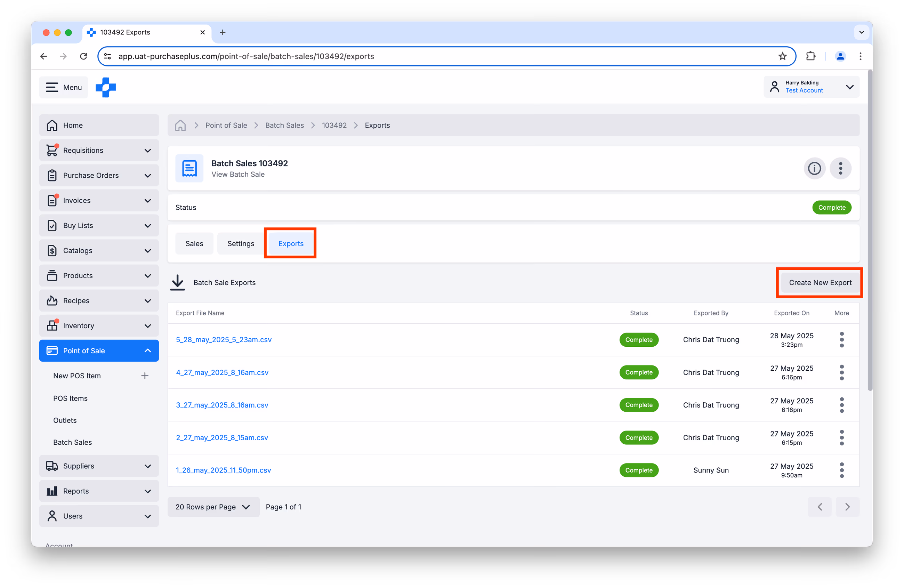
Task: Expand the Suppliers menu
Action: 99,466
